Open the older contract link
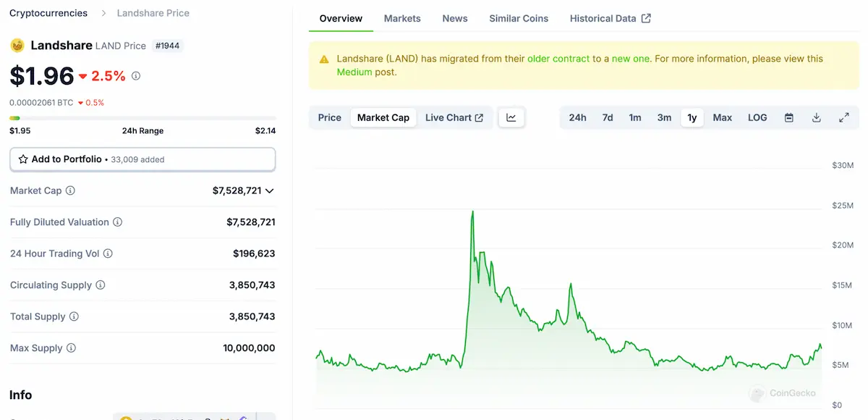The height and width of the screenshot is (420, 868). 558,59
